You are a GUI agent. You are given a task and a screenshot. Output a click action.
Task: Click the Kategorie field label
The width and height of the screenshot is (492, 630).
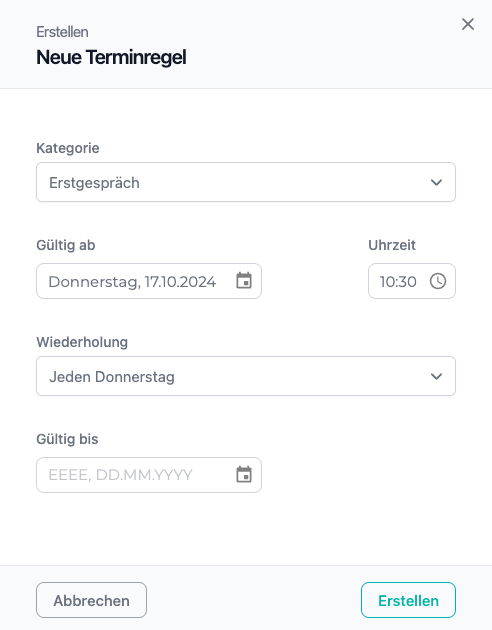click(68, 148)
